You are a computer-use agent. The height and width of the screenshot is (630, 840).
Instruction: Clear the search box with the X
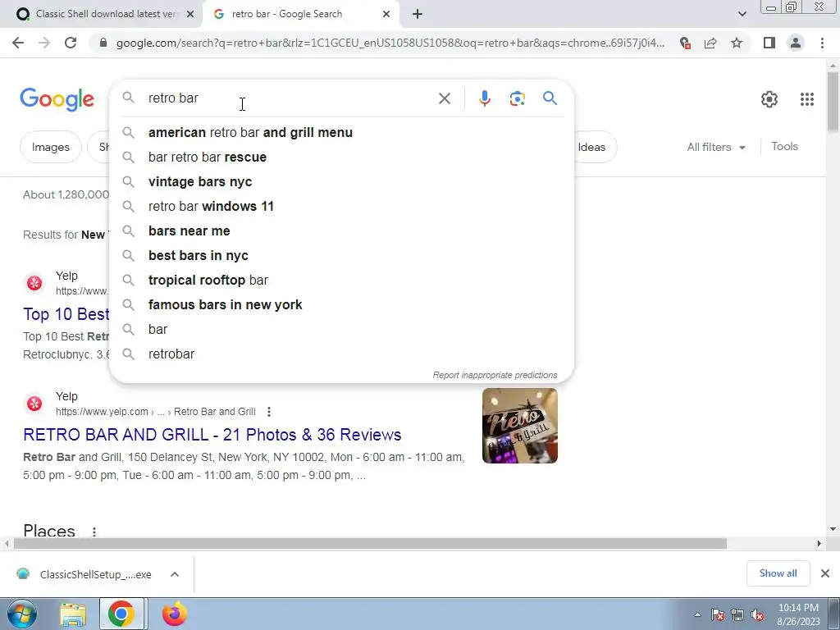coord(444,98)
